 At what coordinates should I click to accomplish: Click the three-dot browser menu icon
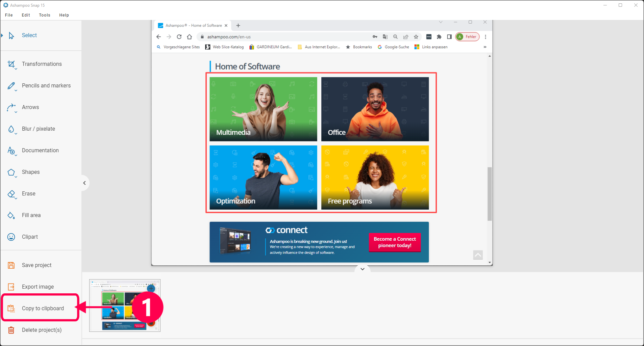coord(486,37)
